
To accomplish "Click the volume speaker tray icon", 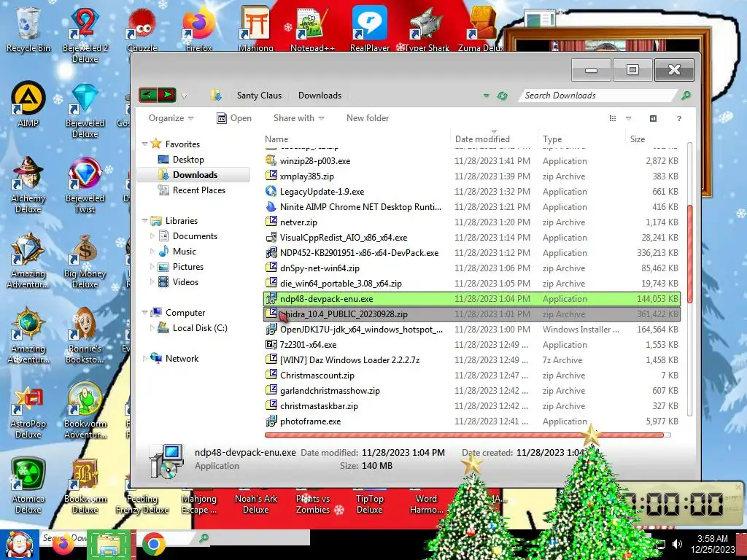I will coord(677,544).
